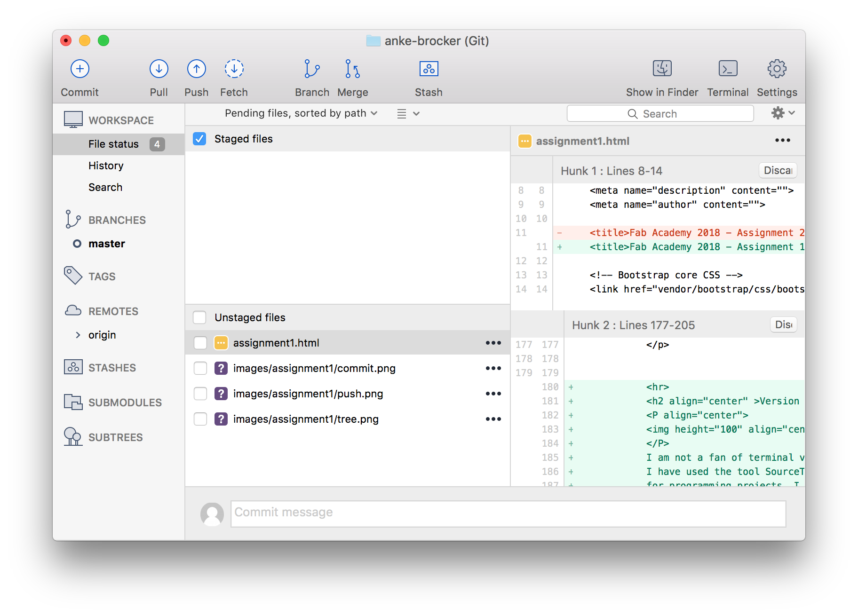Click the WORKSPACE section header
This screenshot has width=858, height=616.
click(121, 120)
